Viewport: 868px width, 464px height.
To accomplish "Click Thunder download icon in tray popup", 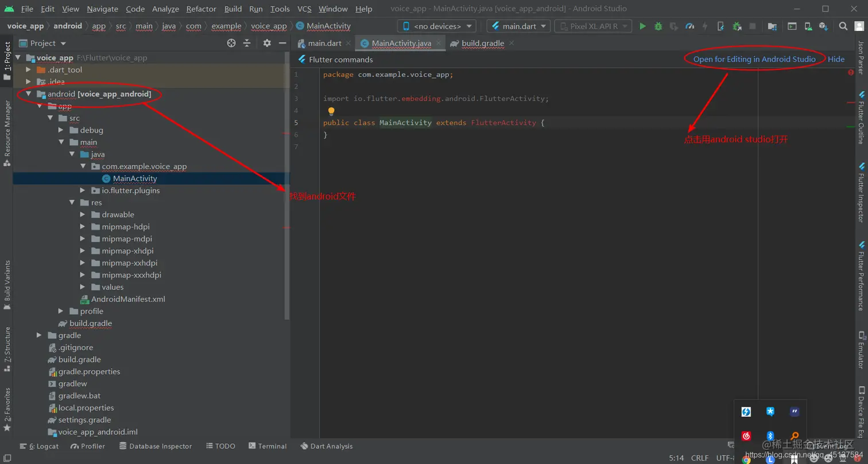I will (x=746, y=411).
